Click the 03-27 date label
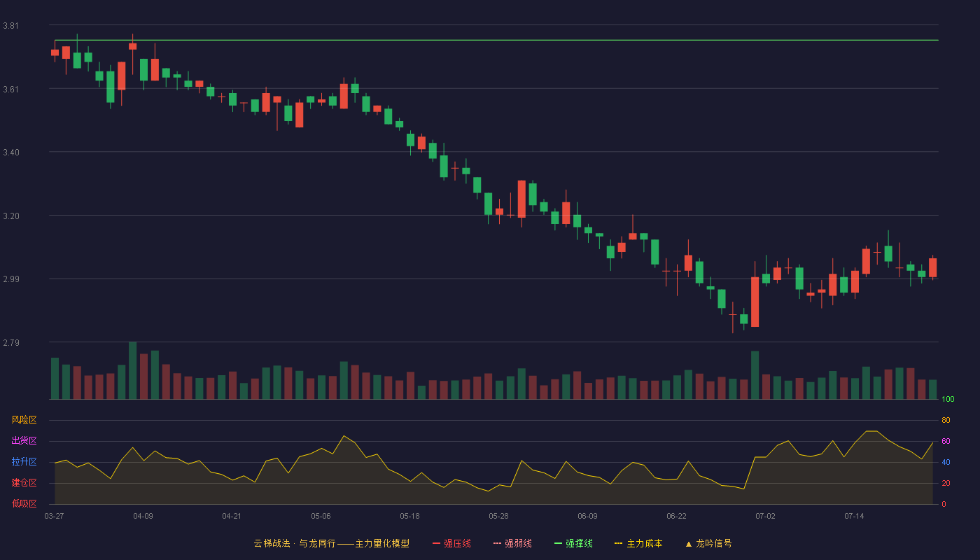This screenshot has width=980, height=560. click(x=54, y=516)
